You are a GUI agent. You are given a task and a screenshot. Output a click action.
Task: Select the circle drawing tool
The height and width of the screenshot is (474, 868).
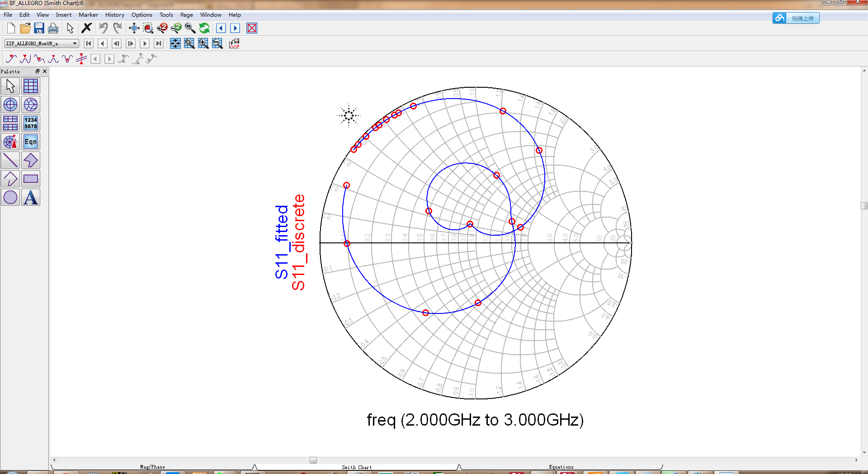click(10, 197)
